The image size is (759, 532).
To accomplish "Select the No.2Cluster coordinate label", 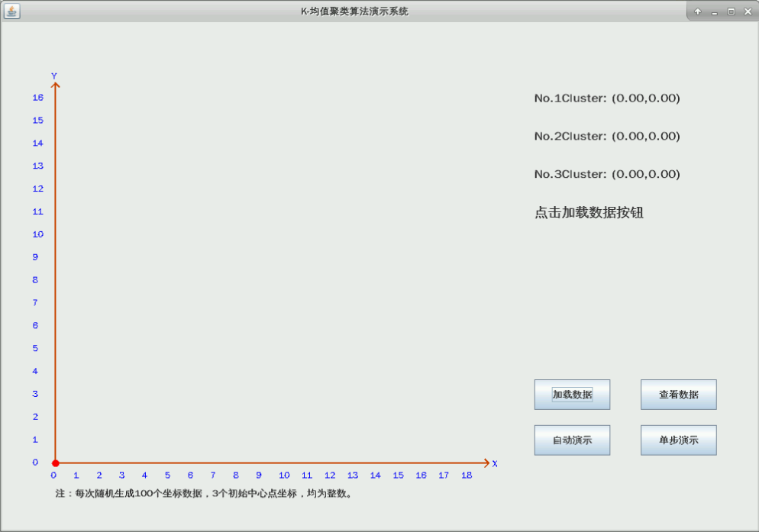I will pyautogui.click(x=606, y=137).
